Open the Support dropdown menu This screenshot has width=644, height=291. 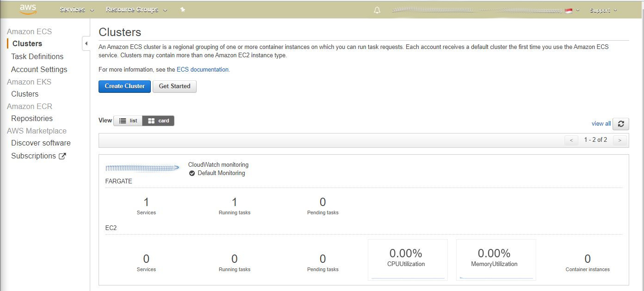coord(603,10)
